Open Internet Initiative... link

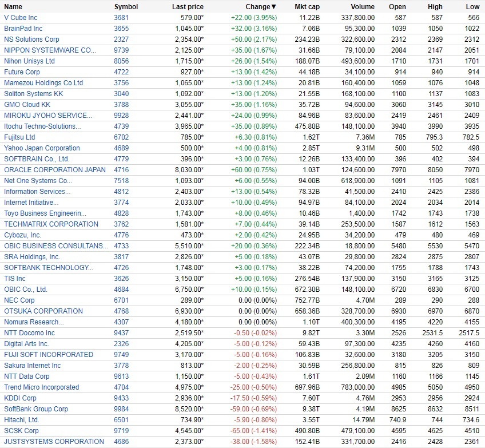coord(31,203)
